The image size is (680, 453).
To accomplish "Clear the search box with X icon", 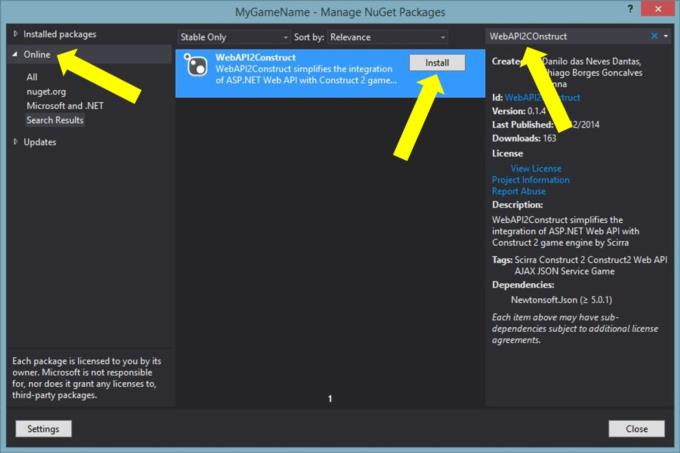I will tap(654, 36).
